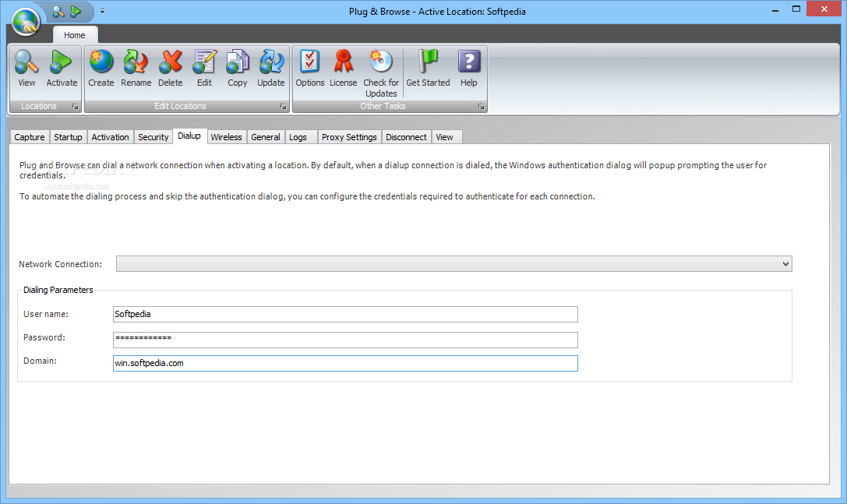Open the License dialog

pyautogui.click(x=343, y=68)
